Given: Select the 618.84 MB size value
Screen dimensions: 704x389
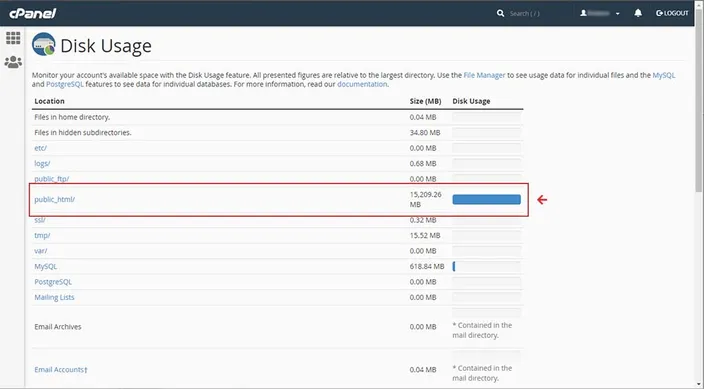Looking at the screenshot, I should pyautogui.click(x=427, y=266).
